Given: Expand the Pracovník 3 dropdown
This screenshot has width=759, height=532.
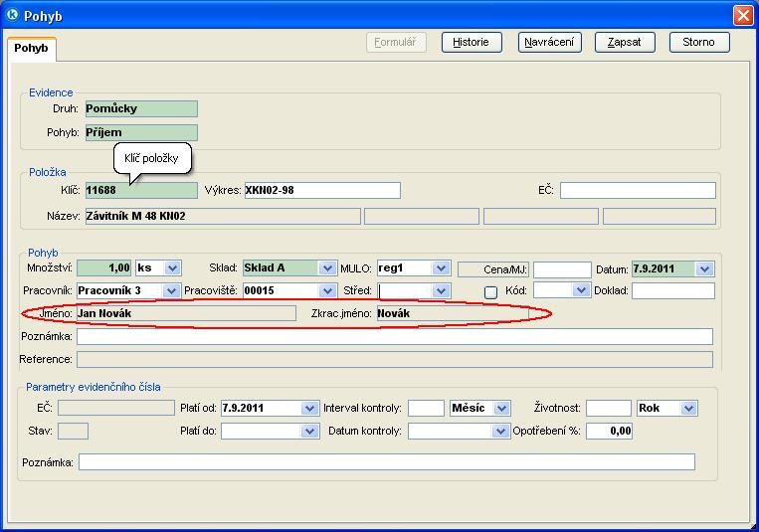Looking at the screenshot, I should point(171,290).
